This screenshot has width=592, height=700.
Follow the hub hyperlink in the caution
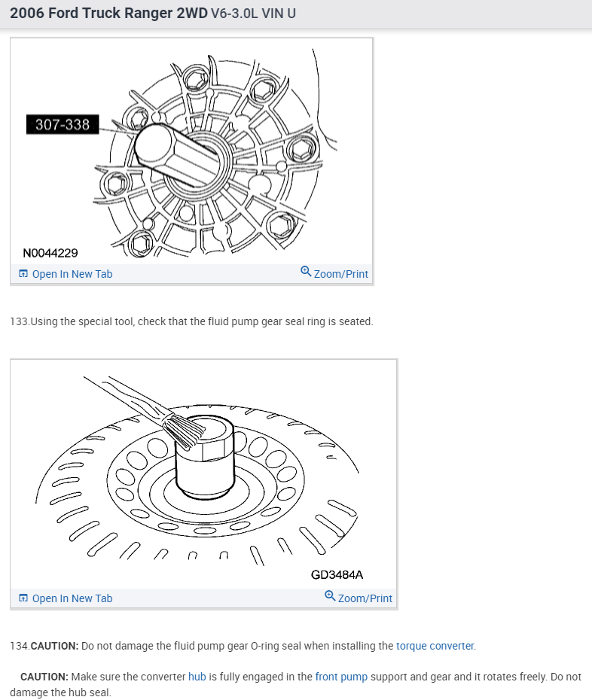point(197,677)
